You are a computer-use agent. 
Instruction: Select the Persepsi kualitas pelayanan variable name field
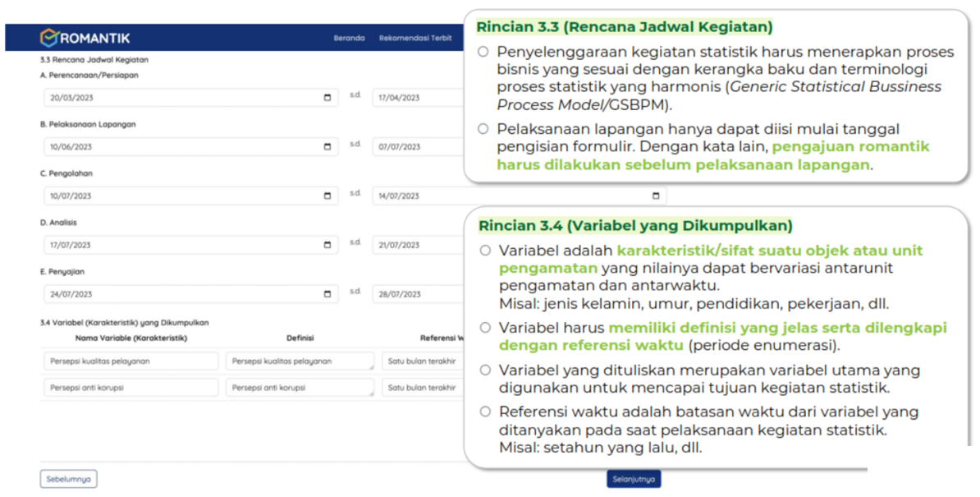[x=131, y=361]
